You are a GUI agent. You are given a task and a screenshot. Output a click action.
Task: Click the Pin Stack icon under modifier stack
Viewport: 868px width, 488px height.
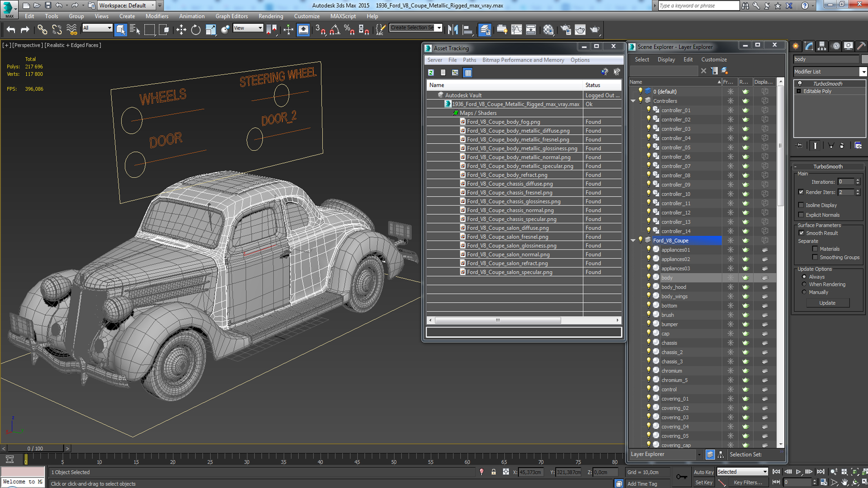click(x=799, y=145)
